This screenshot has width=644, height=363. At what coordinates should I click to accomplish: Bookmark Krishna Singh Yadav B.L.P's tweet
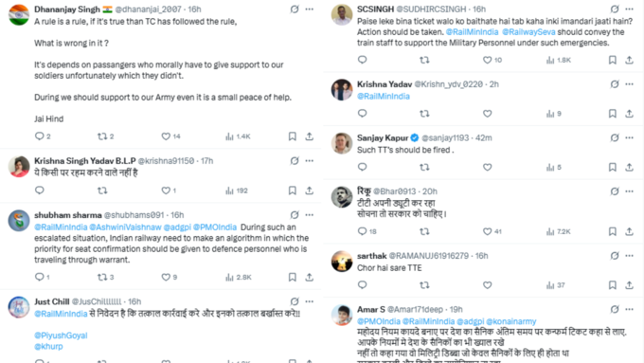pyautogui.click(x=292, y=191)
